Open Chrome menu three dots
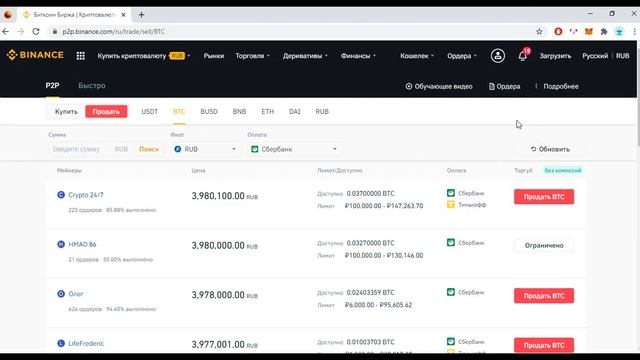 [634, 31]
